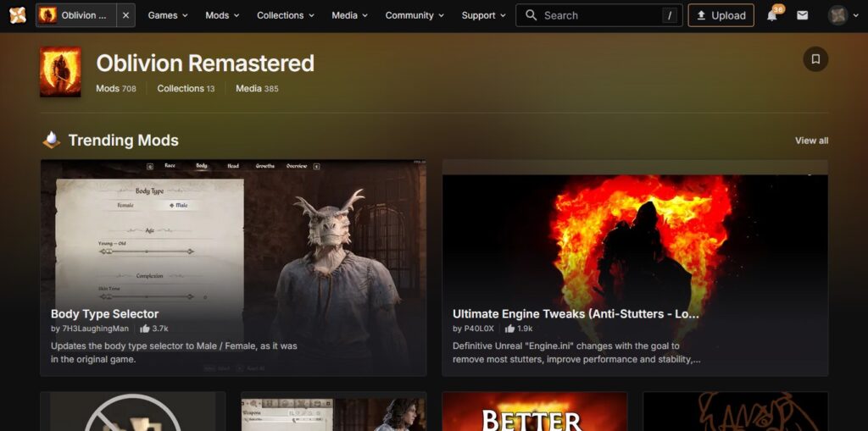This screenshot has height=431, width=868.
Task: Click the Nexus Mods logo icon
Action: pos(18,15)
